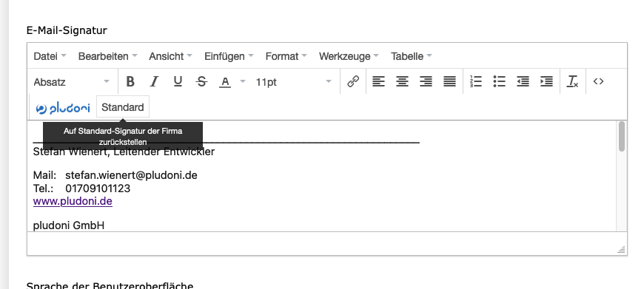Open the www.pludoni.de link
The height and width of the screenshot is (289, 644).
coord(73,201)
